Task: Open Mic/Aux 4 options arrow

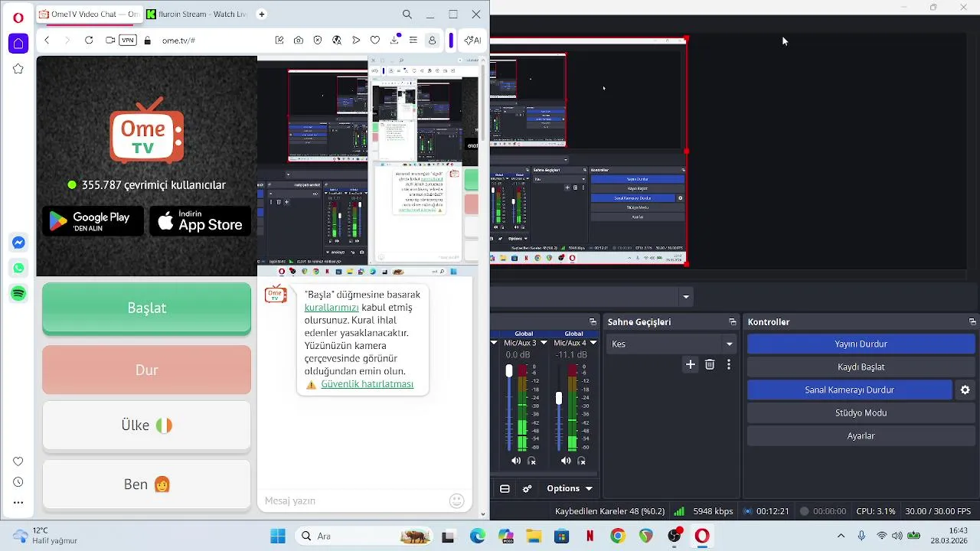Action: (593, 344)
